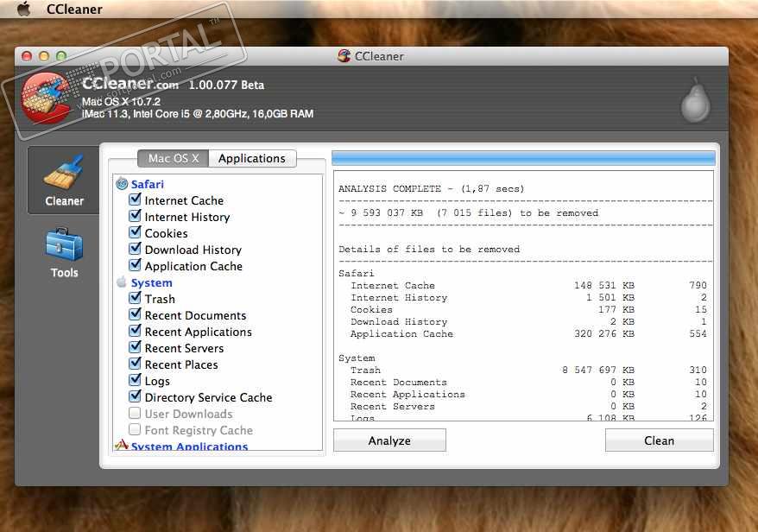758x532 pixels.
Task: Toggle Recent Documents checkbox
Action: [x=135, y=314]
